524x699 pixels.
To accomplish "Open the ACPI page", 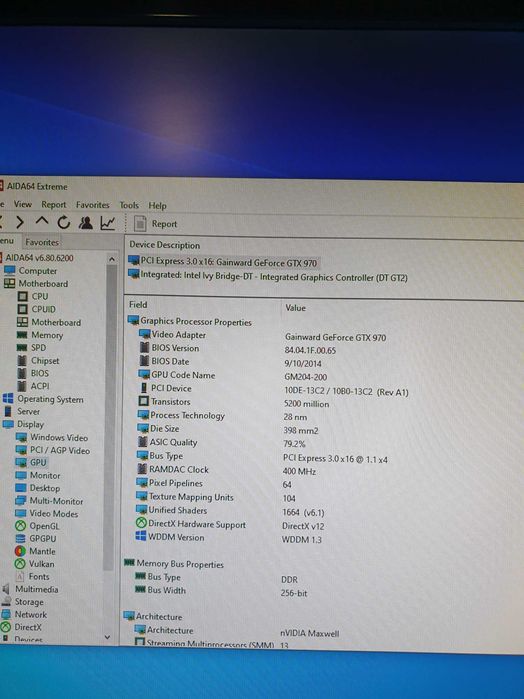I will click(33, 386).
